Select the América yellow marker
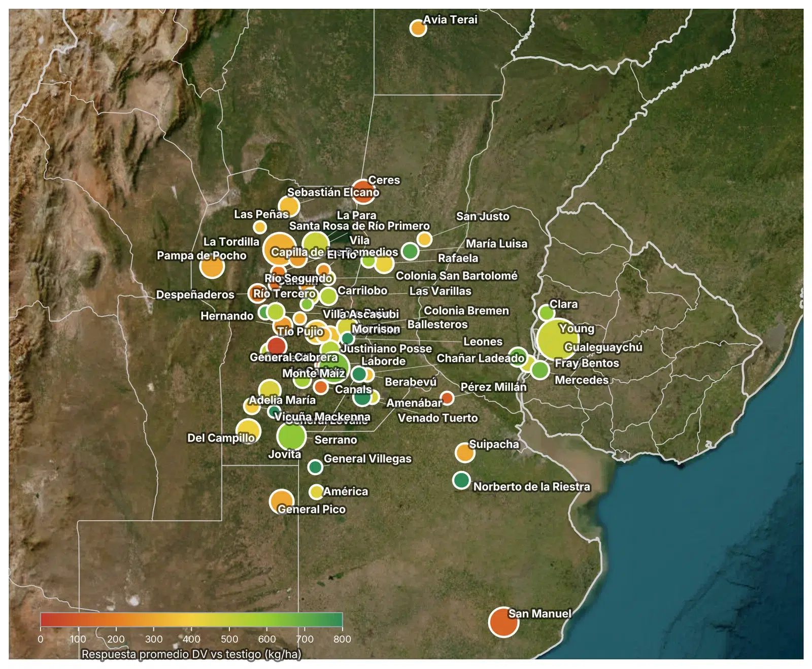The height and width of the screenshot is (669, 812). [x=316, y=491]
